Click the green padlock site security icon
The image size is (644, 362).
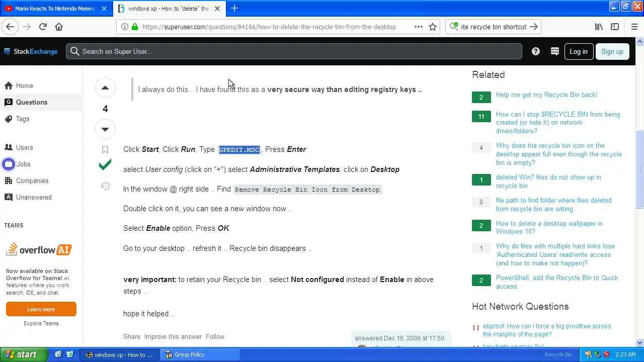[134, 27]
